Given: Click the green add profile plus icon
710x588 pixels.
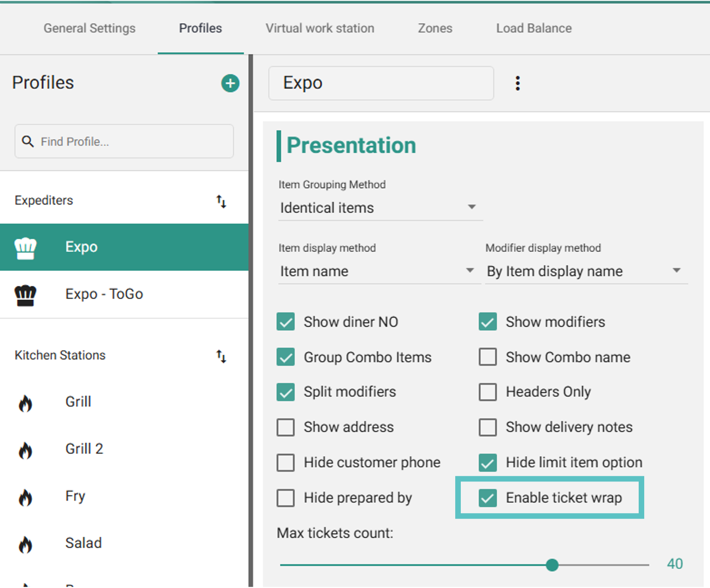Looking at the screenshot, I should click(x=230, y=83).
